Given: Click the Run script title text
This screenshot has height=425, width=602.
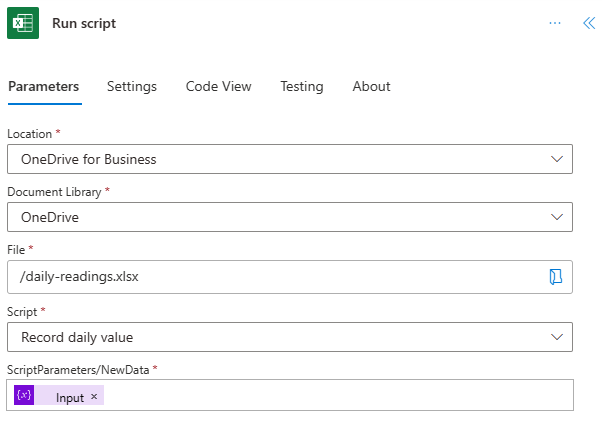Looking at the screenshot, I should tap(84, 23).
